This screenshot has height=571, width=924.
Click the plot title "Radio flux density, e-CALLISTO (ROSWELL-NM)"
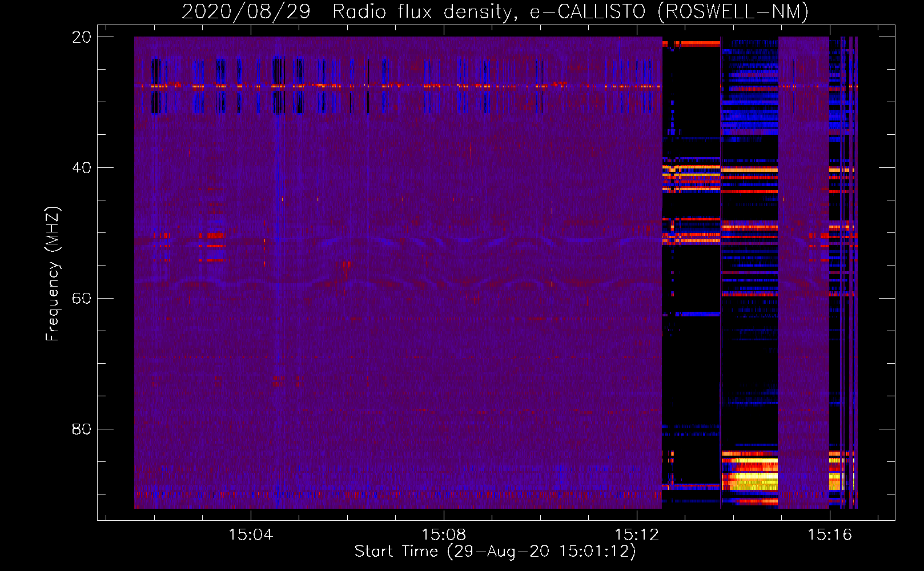[571, 11]
